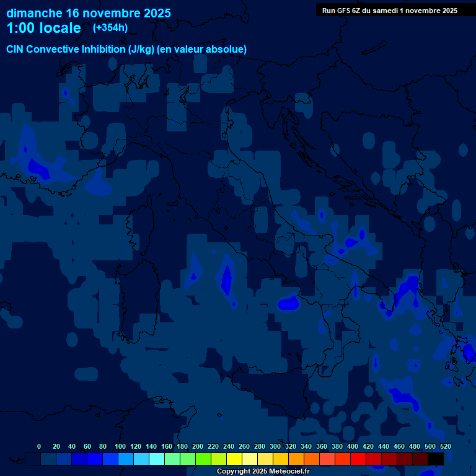
Task: Click the Run GFS 6Z header banner
Action: pos(390,10)
